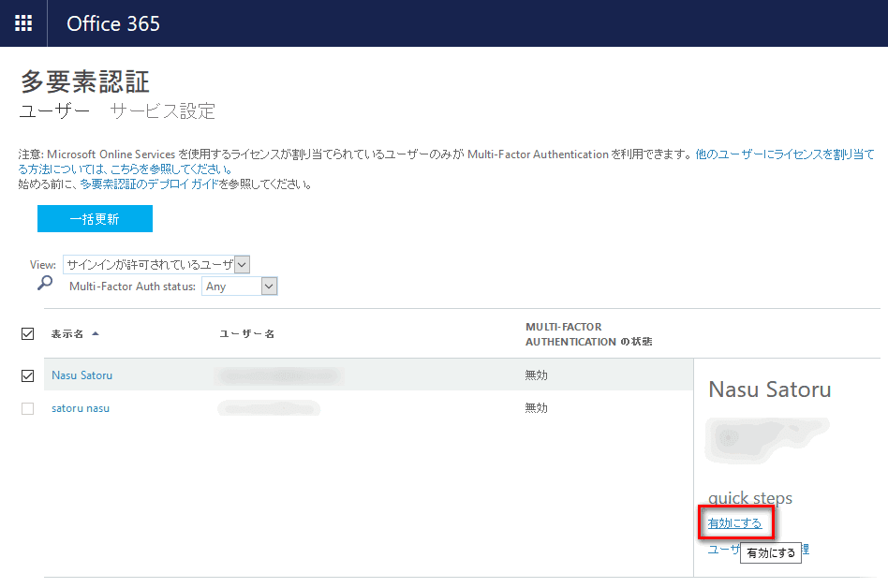
Task: Check the satoru nasu row checkbox
Action: [27, 408]
